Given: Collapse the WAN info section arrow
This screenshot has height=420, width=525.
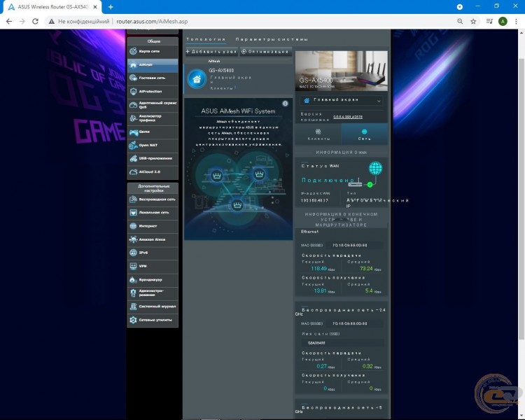Looking at the screenshot, I should coord(340,219).
